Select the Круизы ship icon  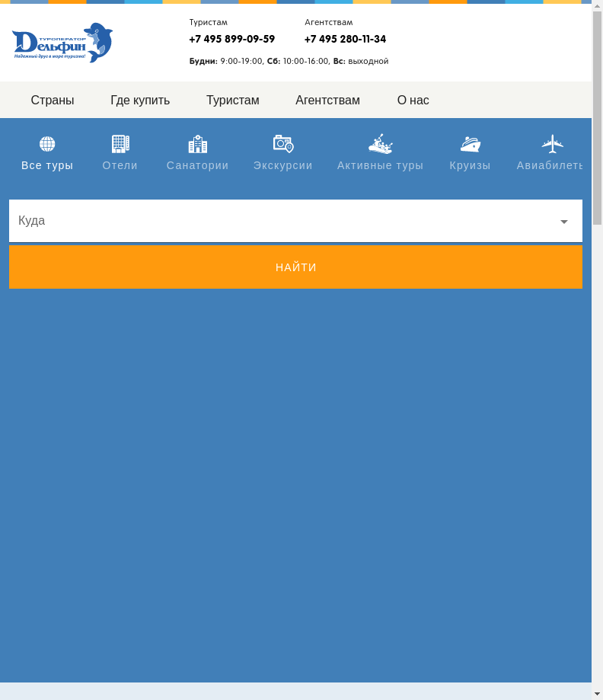tap(470, 144)
